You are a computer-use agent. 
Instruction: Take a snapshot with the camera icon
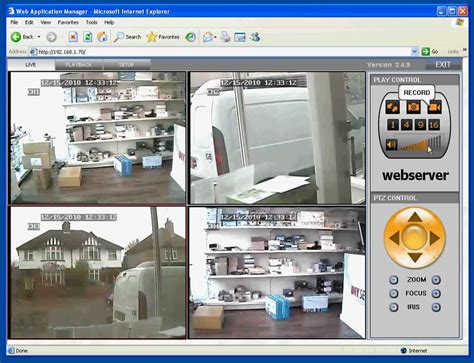point(413,108)
